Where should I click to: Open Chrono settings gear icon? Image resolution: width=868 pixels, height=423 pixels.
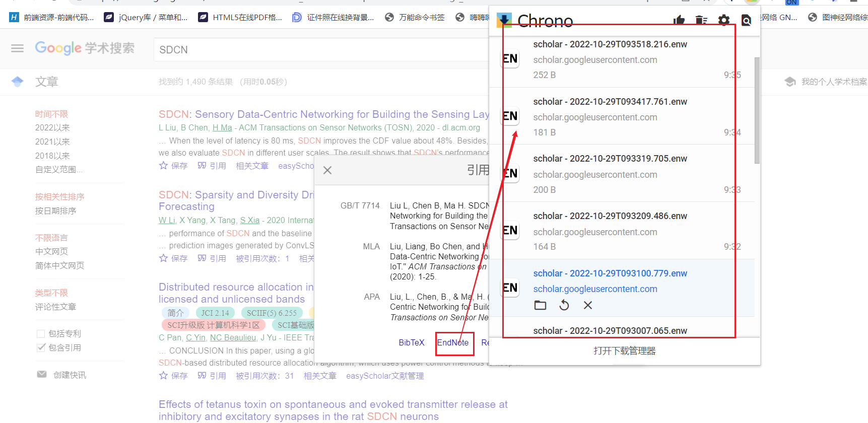pyautogui.click(x=724, y=20)
